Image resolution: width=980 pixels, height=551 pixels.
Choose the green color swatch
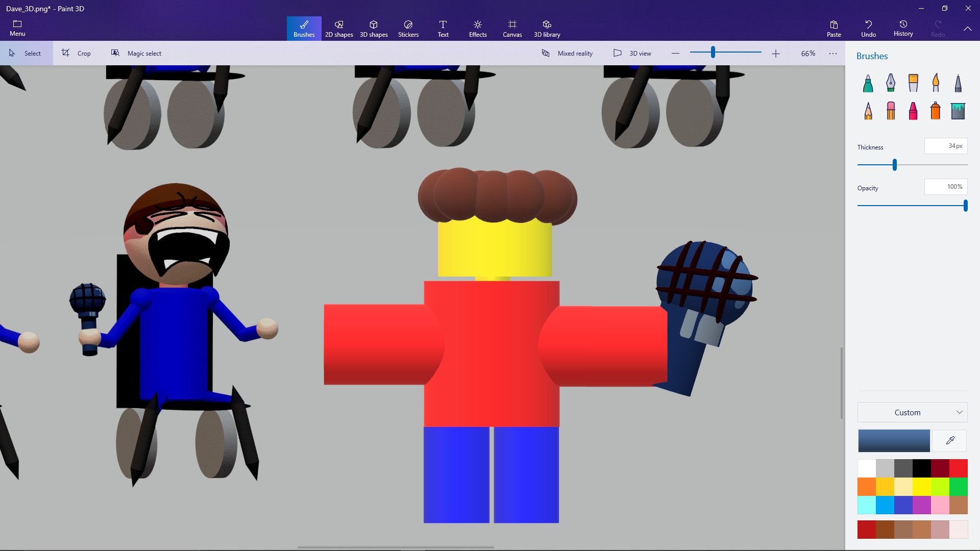tap(959, 486)
